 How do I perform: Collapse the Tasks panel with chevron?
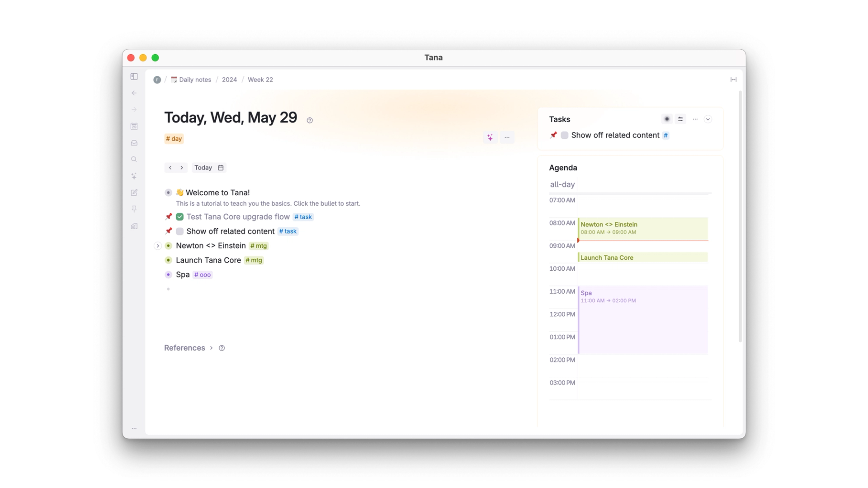(708, 119)
